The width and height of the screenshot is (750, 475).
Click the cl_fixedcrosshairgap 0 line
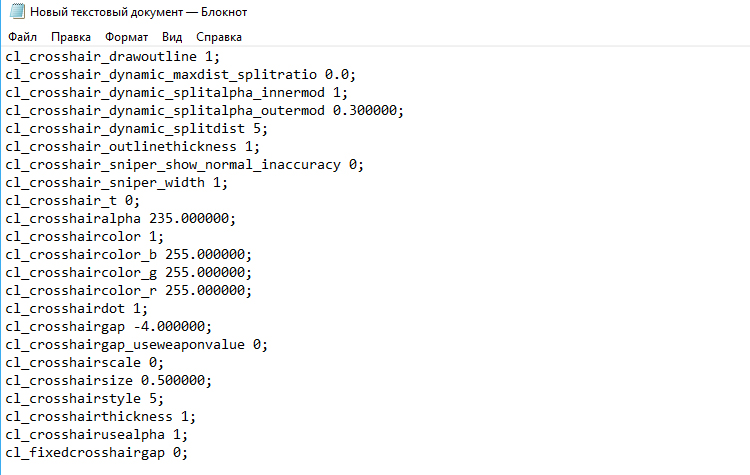tap(97, 453)
